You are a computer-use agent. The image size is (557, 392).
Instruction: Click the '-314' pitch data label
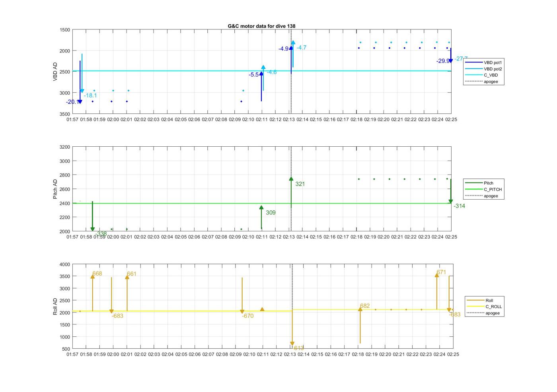click(x=459, y=206)
